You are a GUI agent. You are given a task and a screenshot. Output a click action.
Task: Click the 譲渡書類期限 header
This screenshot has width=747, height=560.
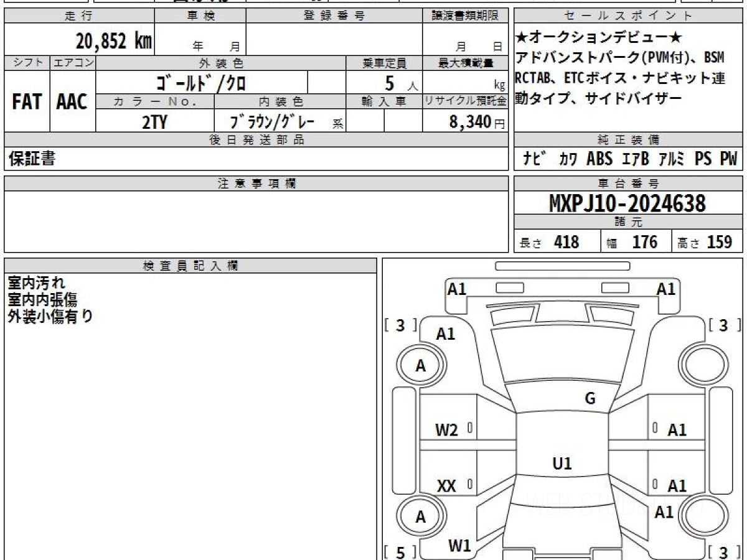(466, 16)
